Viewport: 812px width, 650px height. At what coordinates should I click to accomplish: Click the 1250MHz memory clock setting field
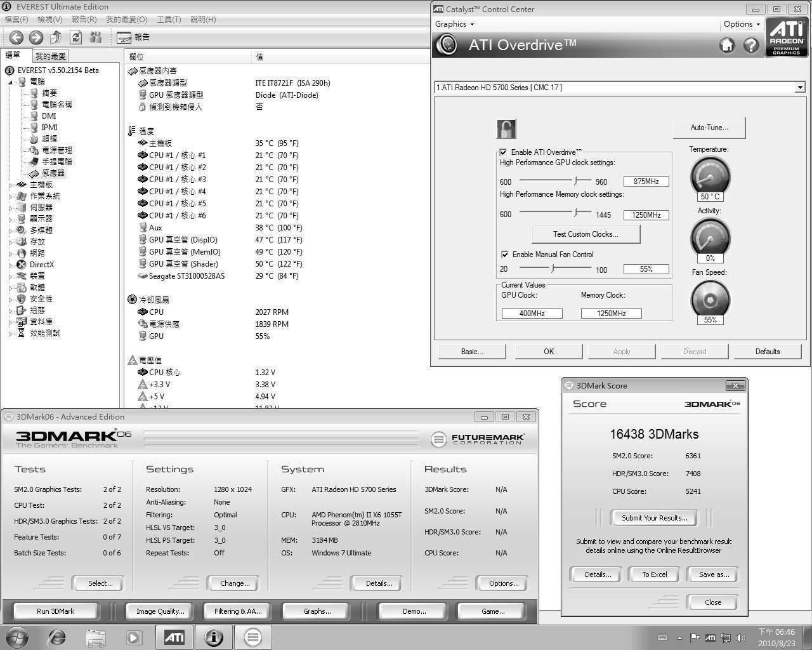[x=646, y=215]
